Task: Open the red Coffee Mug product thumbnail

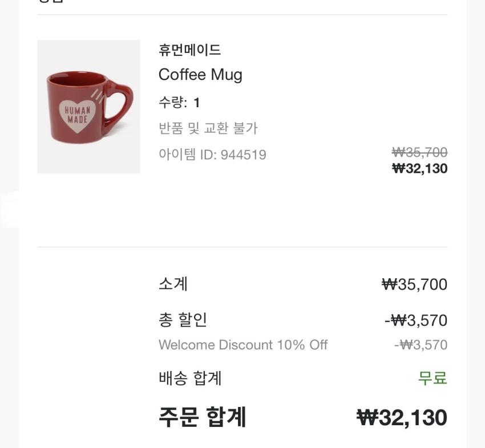Action: 88,107
